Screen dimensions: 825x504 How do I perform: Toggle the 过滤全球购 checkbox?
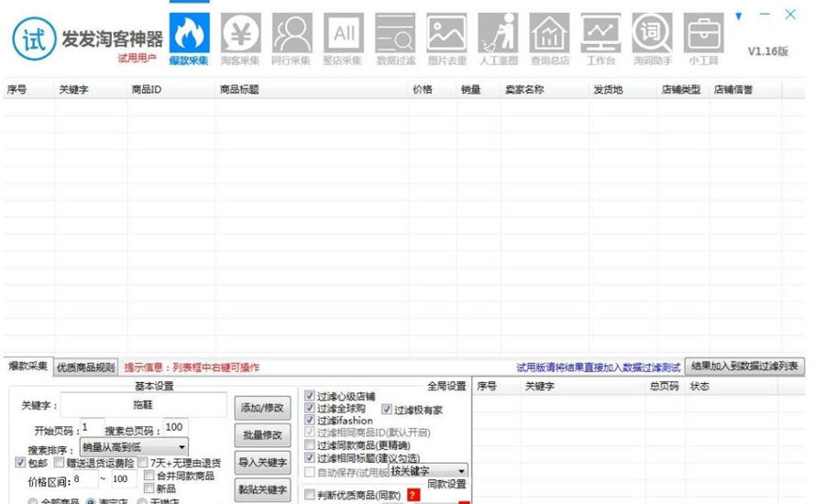[x=310, y=408]
